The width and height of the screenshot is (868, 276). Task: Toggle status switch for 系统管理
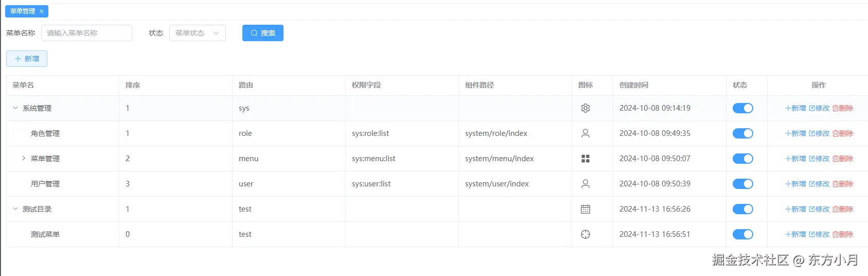coord(742,108)
